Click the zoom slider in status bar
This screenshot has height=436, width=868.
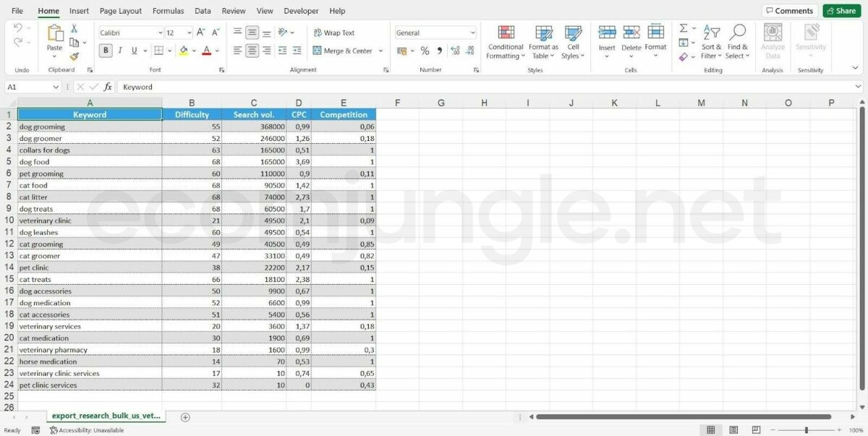[x=806, y=430]
